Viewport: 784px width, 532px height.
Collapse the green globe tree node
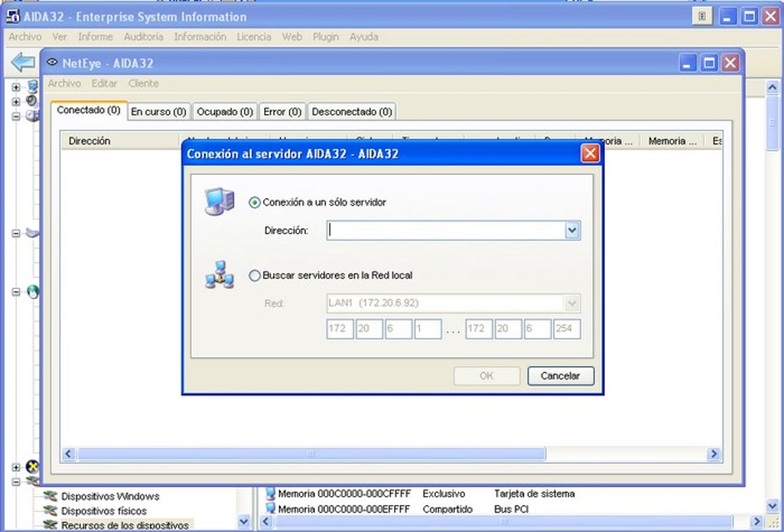(x=16, y=291)
